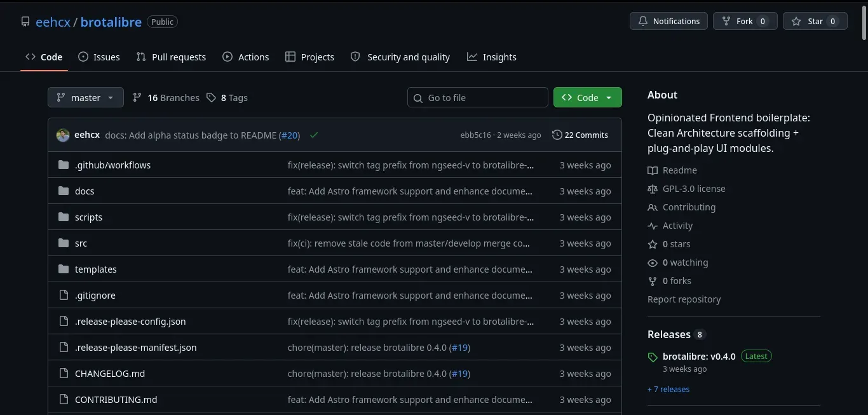The height and width of the screenshot is (415, 868).
Task: Open the eehcx owner link
Action: 53,22
